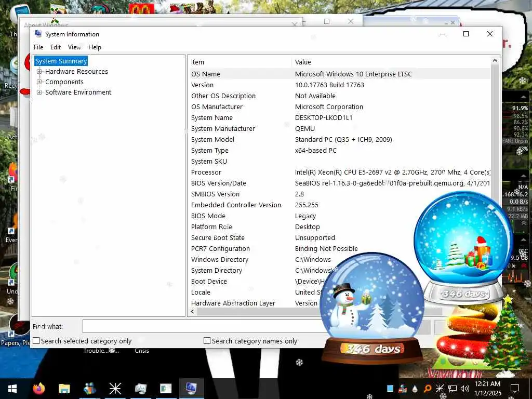Open the View menu
This screenshot has height=399, width=532.
click(x=74, y=47)
